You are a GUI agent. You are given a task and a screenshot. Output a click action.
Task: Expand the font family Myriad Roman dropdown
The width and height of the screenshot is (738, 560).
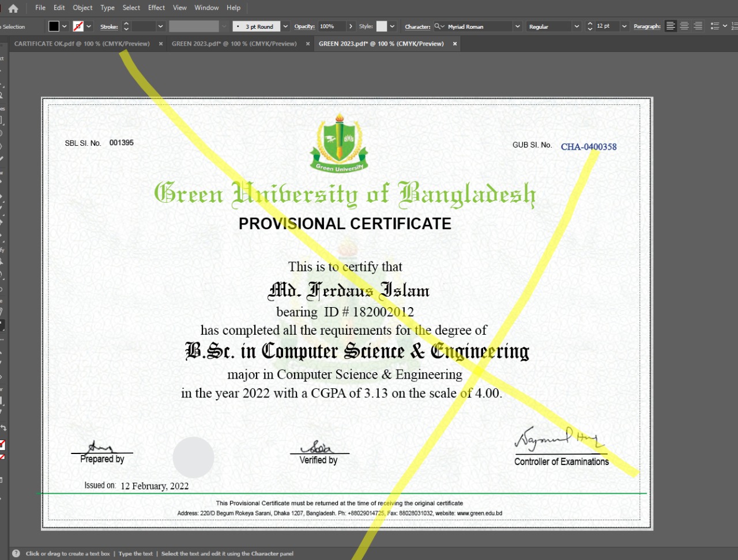click(x=517, y=27)
